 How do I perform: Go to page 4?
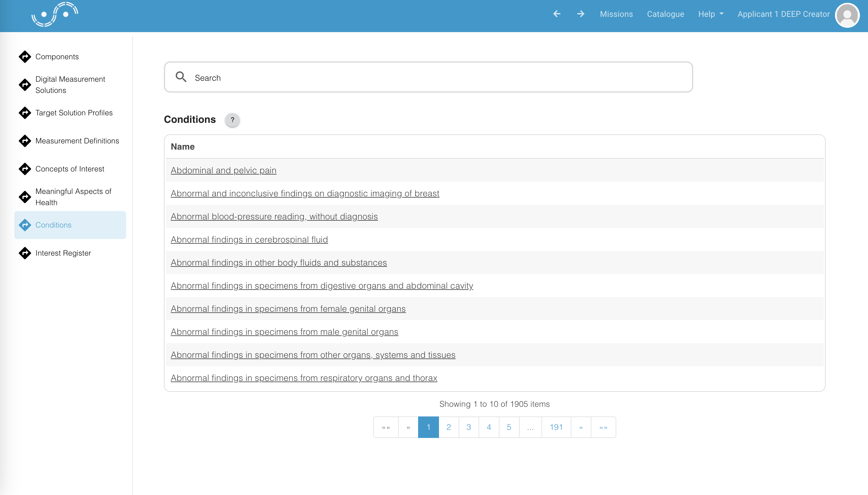(x=489, y=427)
